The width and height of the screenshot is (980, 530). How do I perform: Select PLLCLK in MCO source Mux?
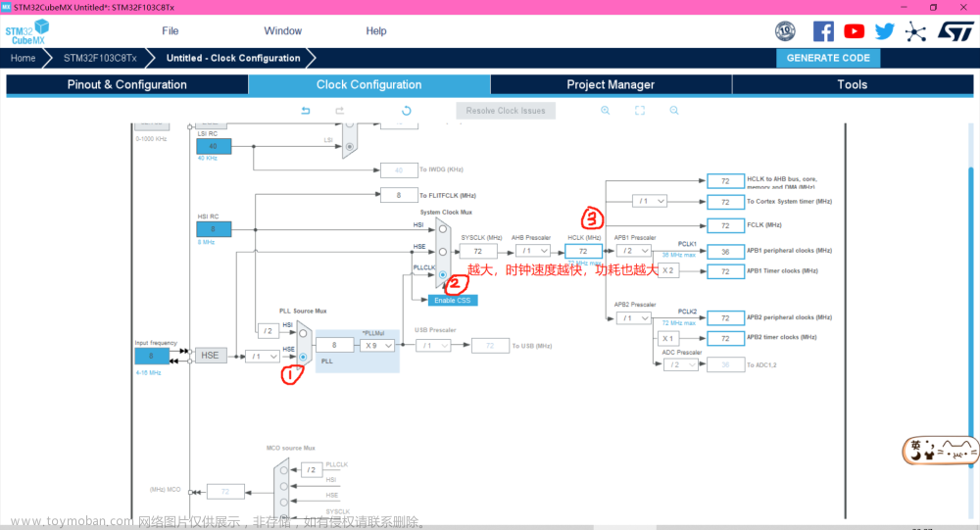(284, 470)
